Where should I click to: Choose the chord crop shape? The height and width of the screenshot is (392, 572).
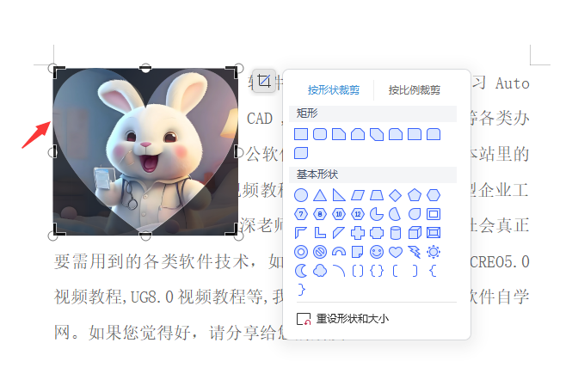(396, 214)
